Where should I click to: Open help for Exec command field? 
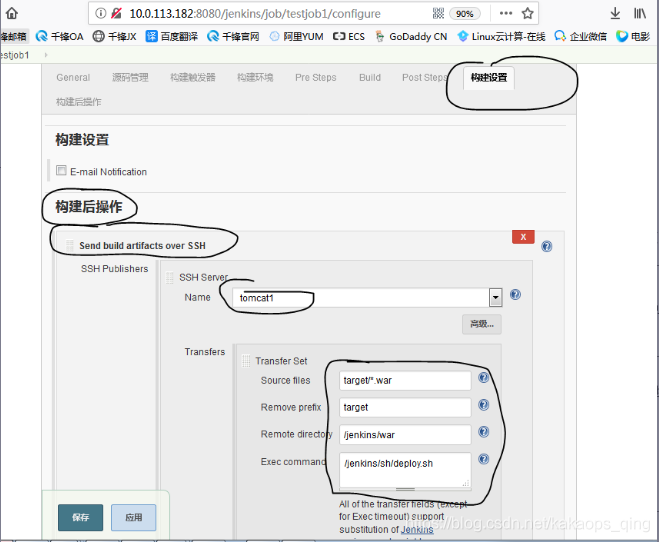483,459
